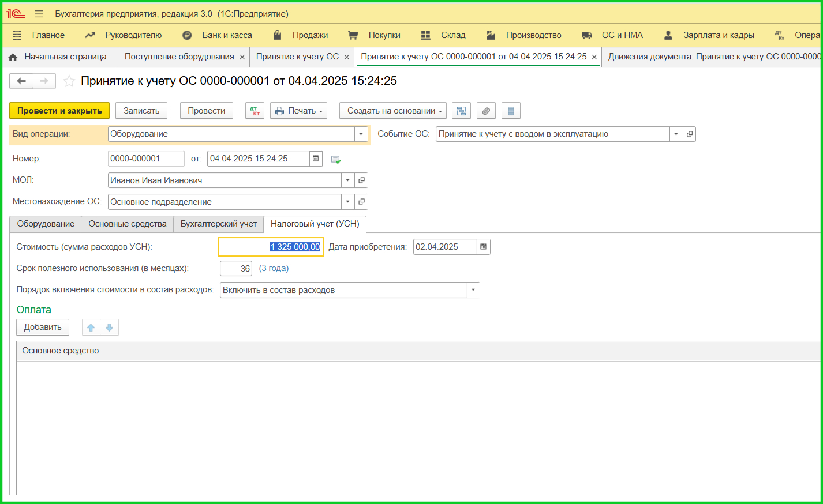Viewport: 823px width, 504px height.
Task: Move payment row up with blue arrow
Action: tap(91, 328)
